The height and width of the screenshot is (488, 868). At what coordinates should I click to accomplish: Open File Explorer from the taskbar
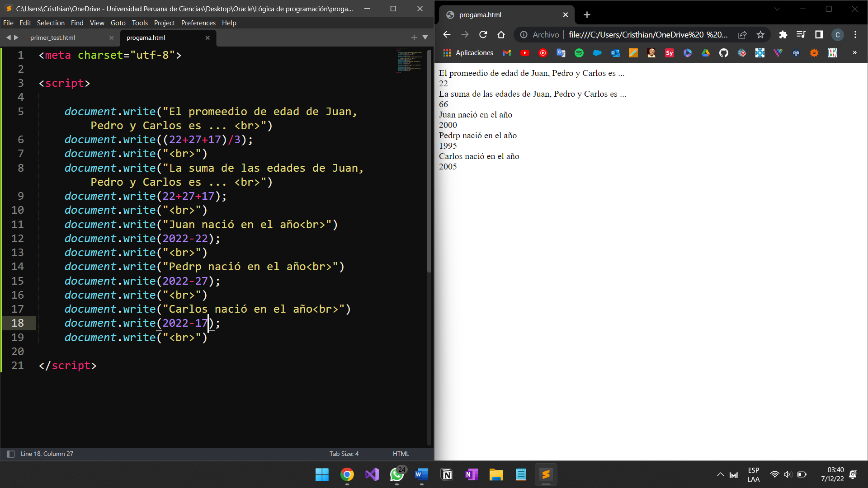496,475
